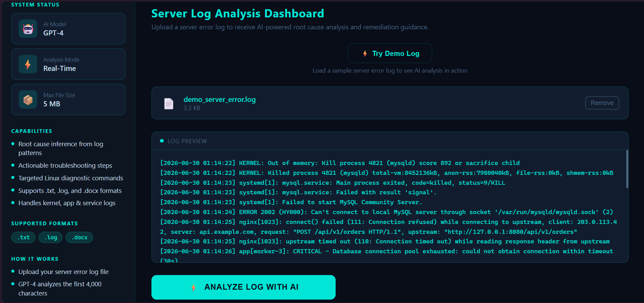The width and height of the screenshot is (644, 303).
Task: Click the bolt icon on the Analyze button
Action: (x=193, y=287)
